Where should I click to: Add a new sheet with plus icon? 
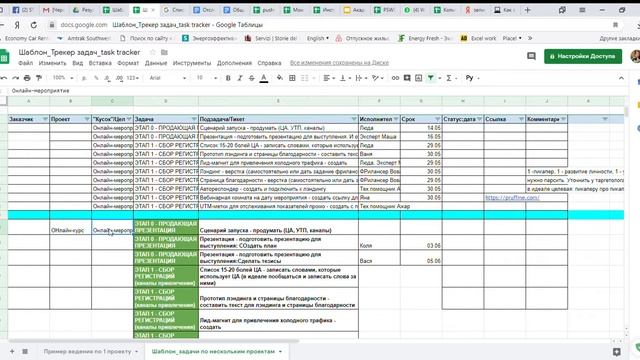point(12,351)
